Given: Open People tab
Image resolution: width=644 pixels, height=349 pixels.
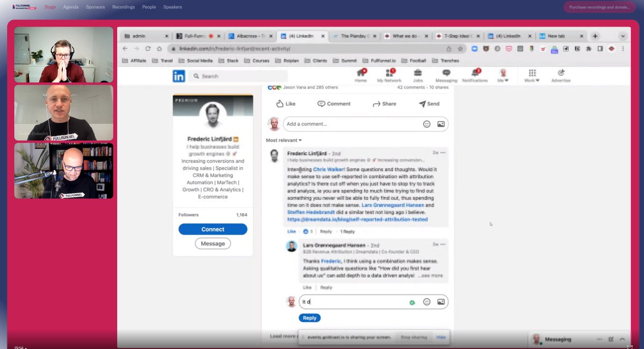Looking at the screenshot, I should pyautogui.click(x=149, y=7).
